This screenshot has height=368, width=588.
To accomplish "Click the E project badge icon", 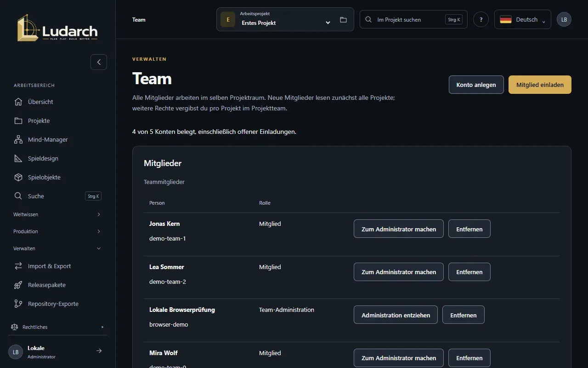I will (x=228, y=19).
